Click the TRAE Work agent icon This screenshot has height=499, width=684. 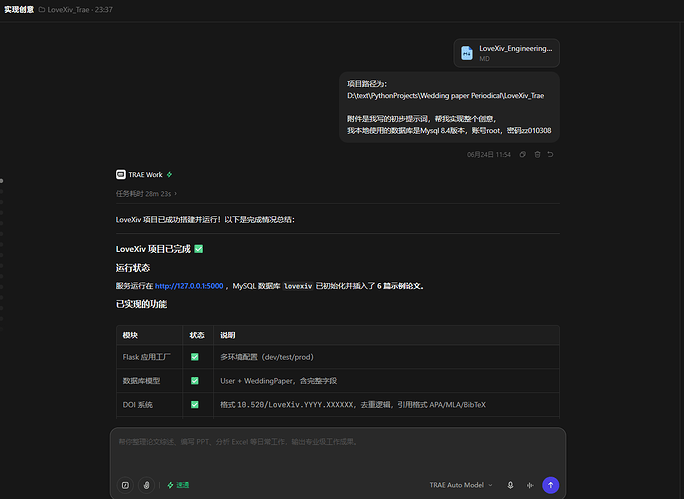pos(121,174)
